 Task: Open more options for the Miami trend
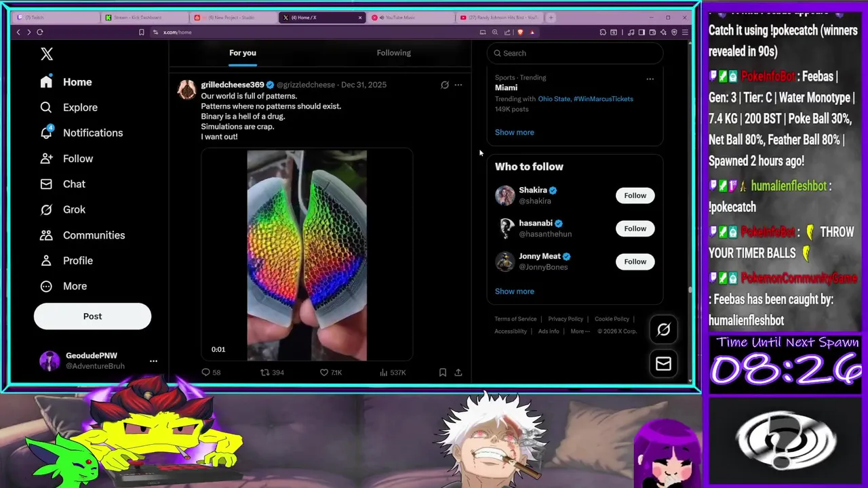pos(650,79)
